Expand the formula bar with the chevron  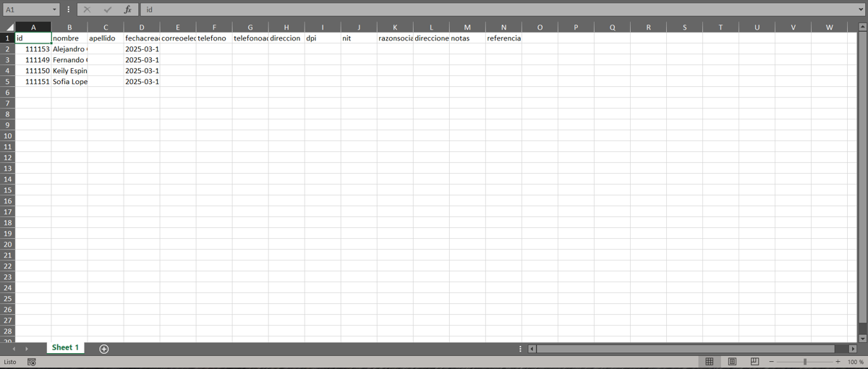(x=861, y=10)
